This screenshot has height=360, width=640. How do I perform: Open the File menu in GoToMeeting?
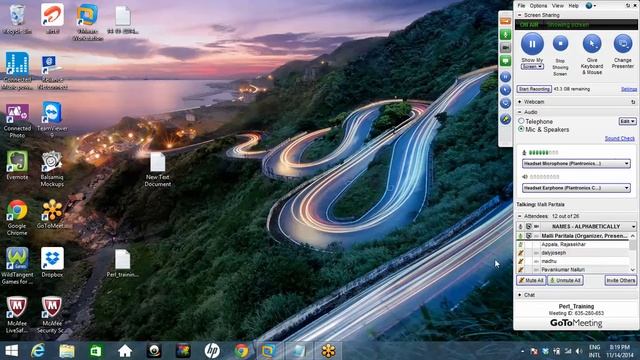click(x=521, y=6)
